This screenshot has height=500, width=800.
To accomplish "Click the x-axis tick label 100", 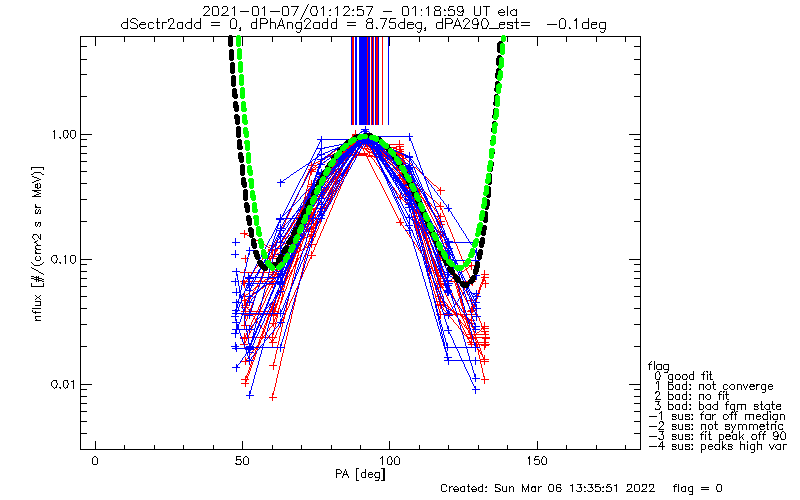I will [389, 459].
